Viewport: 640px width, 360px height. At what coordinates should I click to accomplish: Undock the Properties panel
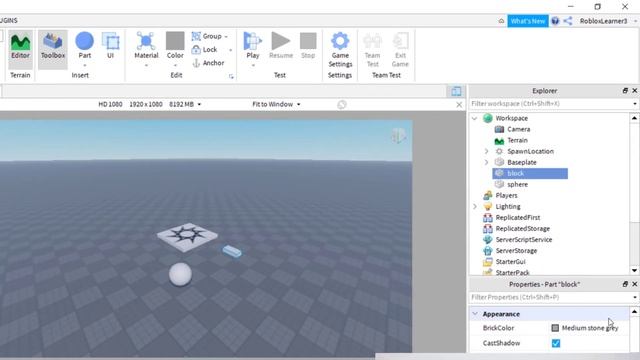pyautogui.click(x=625, y=284)
